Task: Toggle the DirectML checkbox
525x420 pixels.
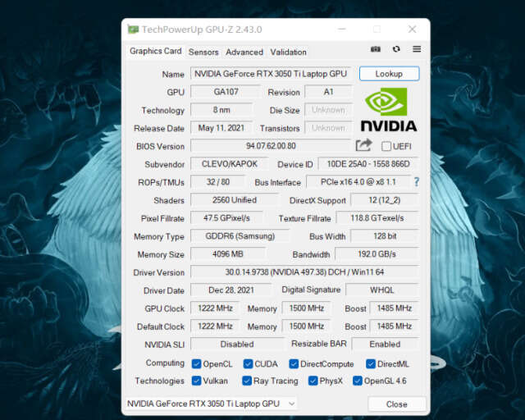Action: 370,363
